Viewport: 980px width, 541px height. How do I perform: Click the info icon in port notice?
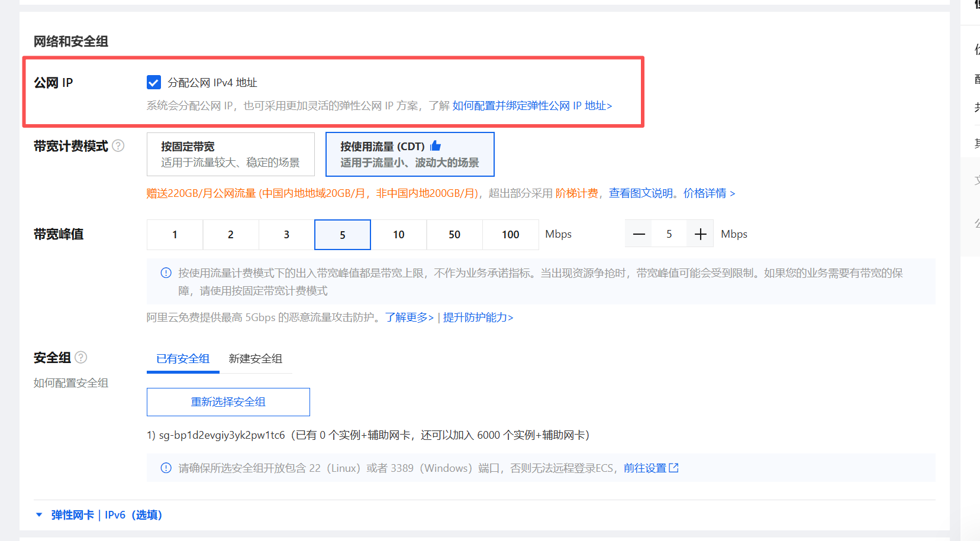click(x=166, y=468)
